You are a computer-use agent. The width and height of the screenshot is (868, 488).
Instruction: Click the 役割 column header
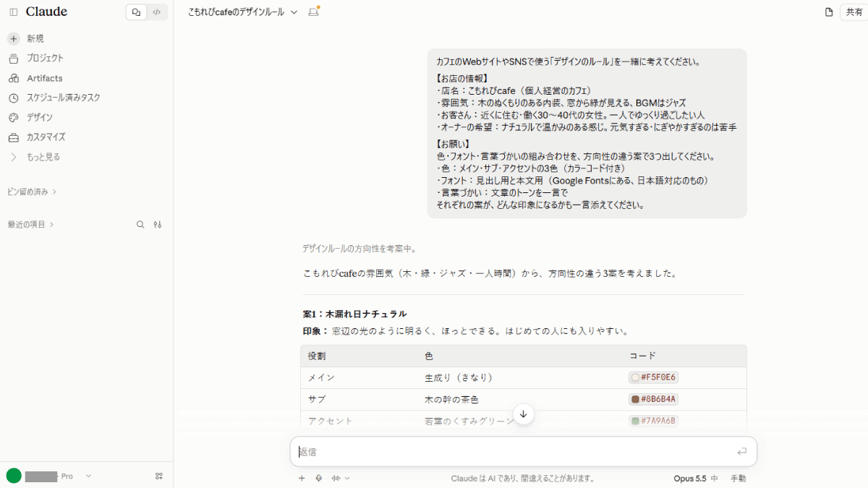coord(317,356)
